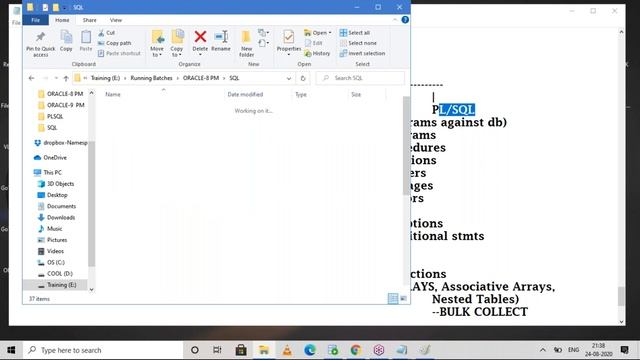Click navigation pane scrollbar down arrow
Viewport: 640px width, 360px height.
(x=91, y=289)
